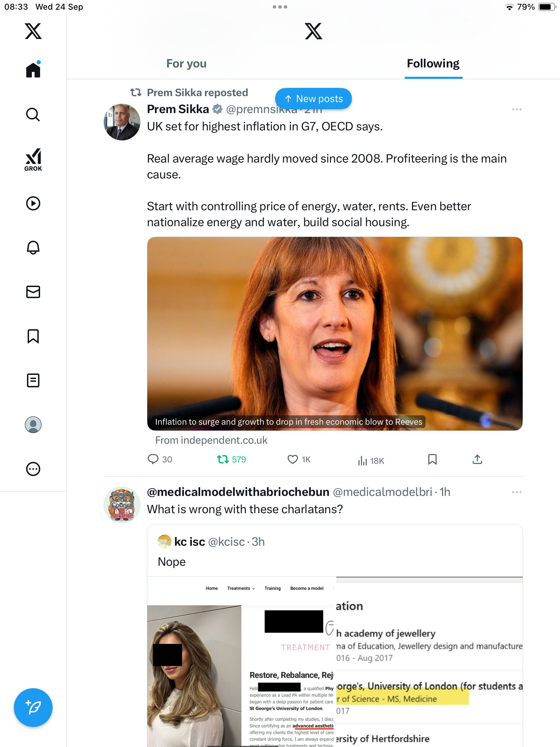Image resolution: width=560 pixels, height=747 pixels.
Task: Open the Grok assistant in sidebar
Action: [33, 159]
